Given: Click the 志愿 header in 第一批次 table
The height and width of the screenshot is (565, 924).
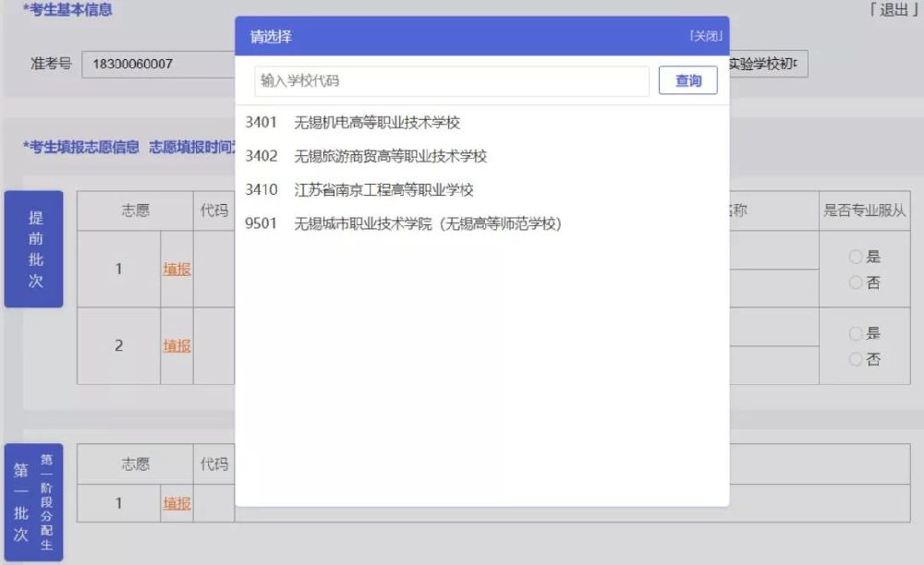Looking at the screenshot, I should pos(136,463).
